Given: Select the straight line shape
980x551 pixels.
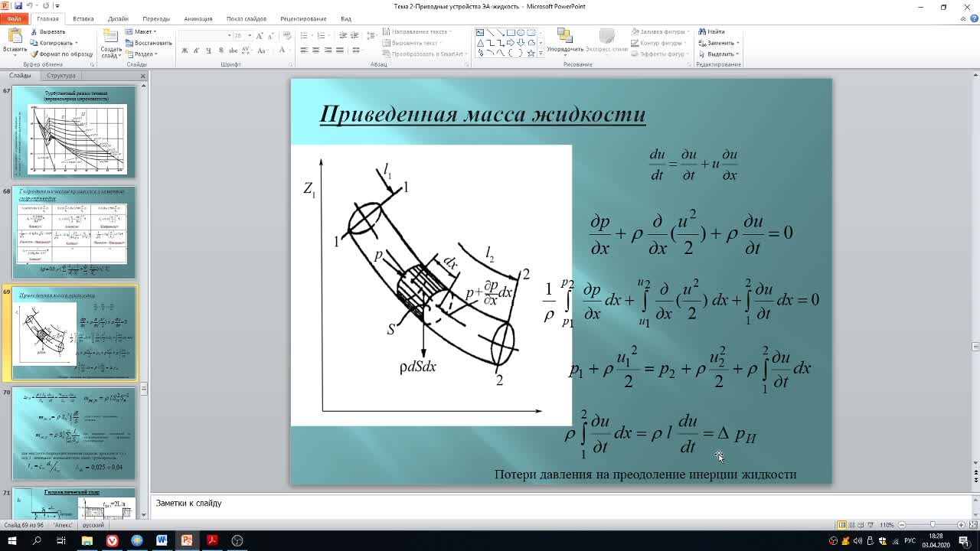Looking at the screenshot, I should tap(490, 33).
